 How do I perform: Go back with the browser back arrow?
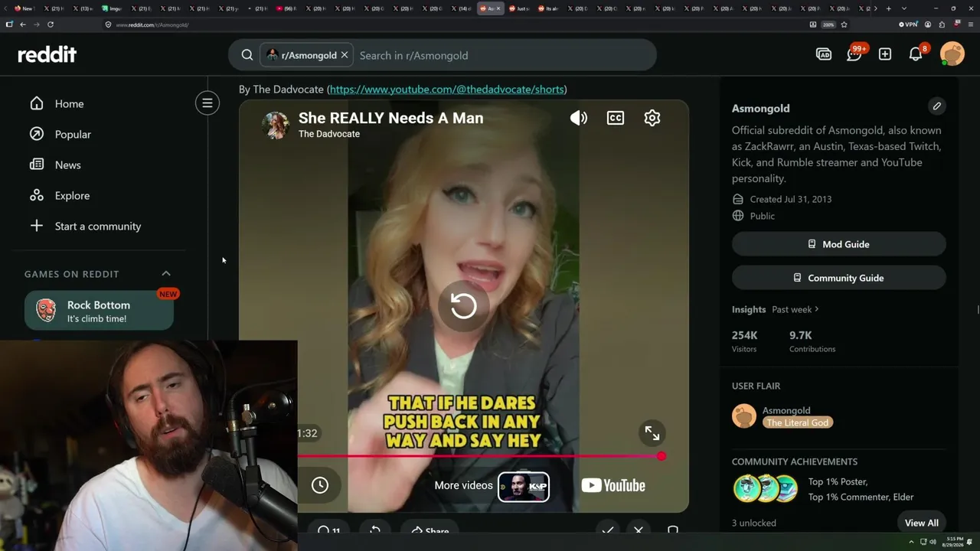coord(23,24)
